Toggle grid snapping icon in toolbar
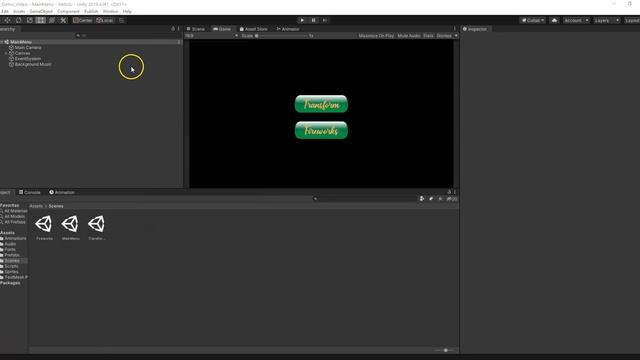 click(x=122, y=20)
